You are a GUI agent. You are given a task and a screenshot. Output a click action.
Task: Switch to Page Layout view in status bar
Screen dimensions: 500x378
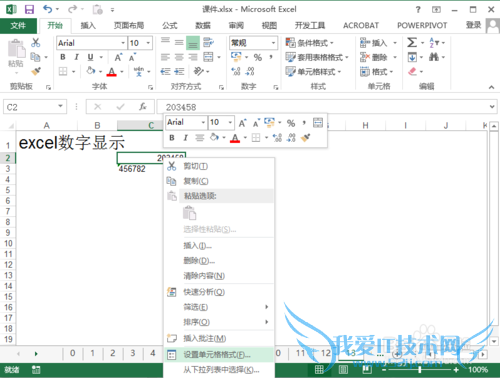tap(343, 369)
